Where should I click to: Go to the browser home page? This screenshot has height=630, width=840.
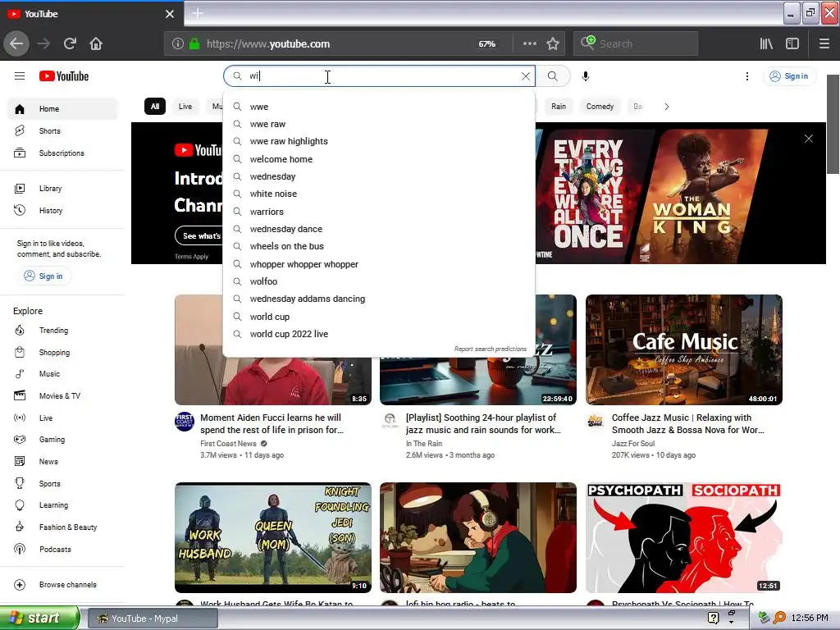[x=96, y=43]
